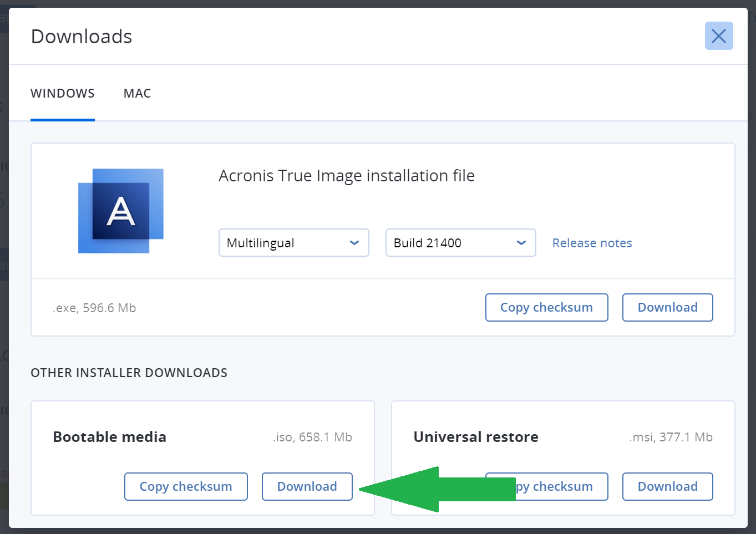The height and width of the screenshot is (534, 756).
Task: Click the chevron on the Multilingual selector
Action: 354,242
